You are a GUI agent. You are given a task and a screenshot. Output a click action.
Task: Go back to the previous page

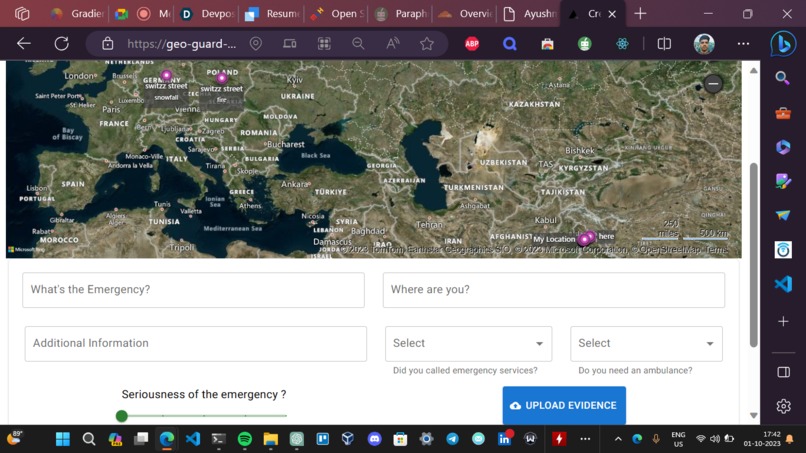coord(24,44)
